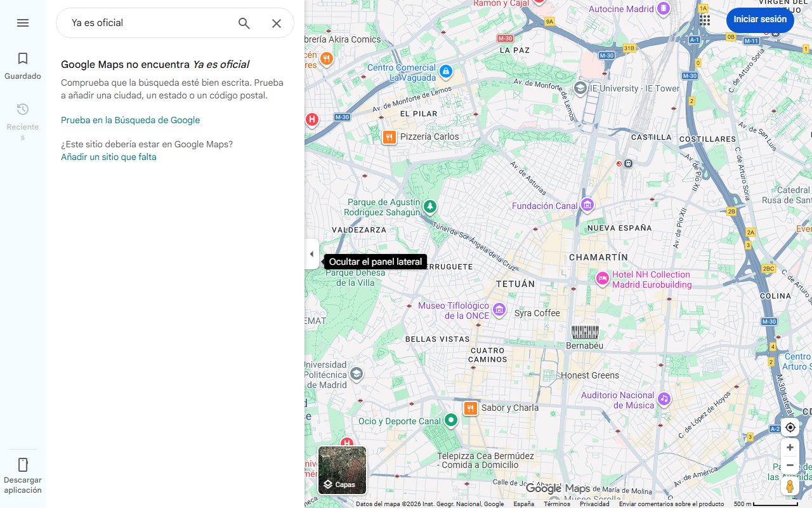Open Street View Pegman control
This screenshot has height=508, width=812.
point(790,486)
